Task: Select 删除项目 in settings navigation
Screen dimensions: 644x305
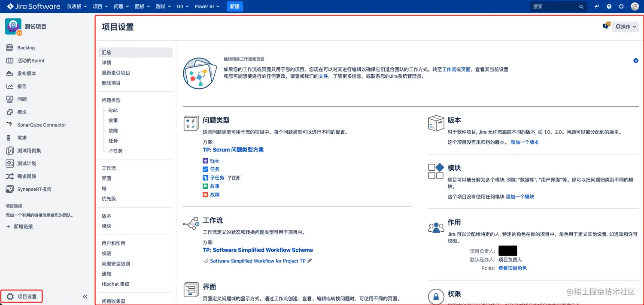Action: [x=111, y=83]
